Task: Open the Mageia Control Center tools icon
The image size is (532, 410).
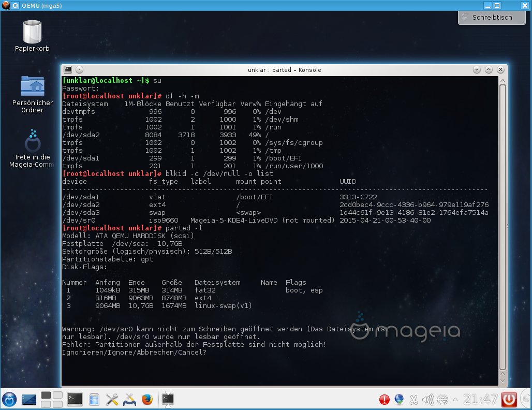Action: click(x=112, y=399)
